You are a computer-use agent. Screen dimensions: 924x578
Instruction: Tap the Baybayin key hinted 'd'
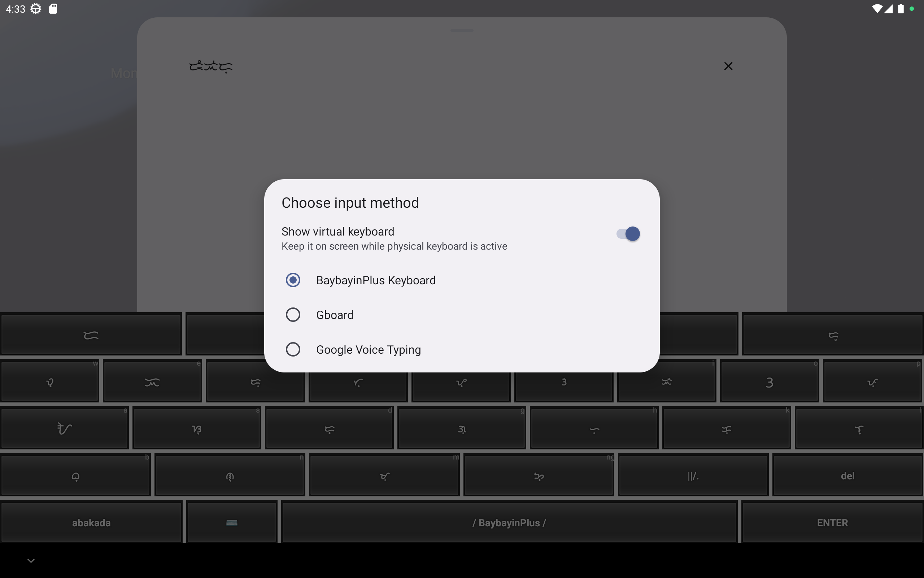(329, 428)
